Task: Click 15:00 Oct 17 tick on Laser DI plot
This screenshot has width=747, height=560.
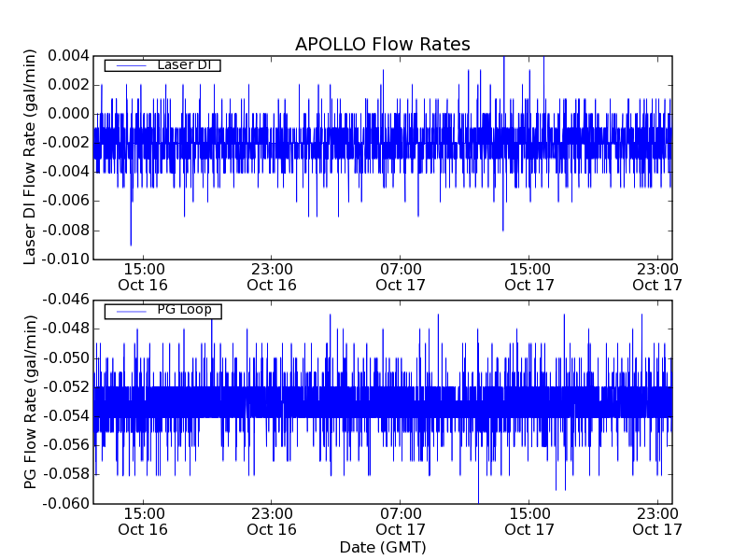Action: pyautogui.click(x=529, y=277)
